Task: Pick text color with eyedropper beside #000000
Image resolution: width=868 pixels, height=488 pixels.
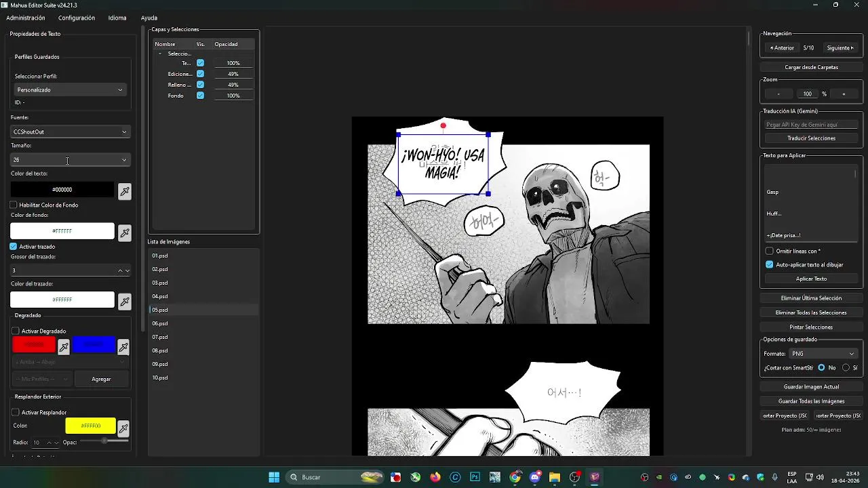Action: [125, 191]
